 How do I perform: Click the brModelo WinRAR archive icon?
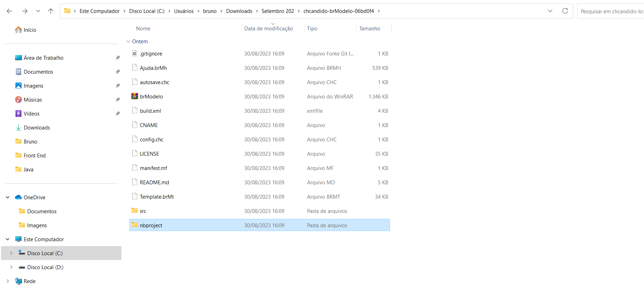point(135,96)
